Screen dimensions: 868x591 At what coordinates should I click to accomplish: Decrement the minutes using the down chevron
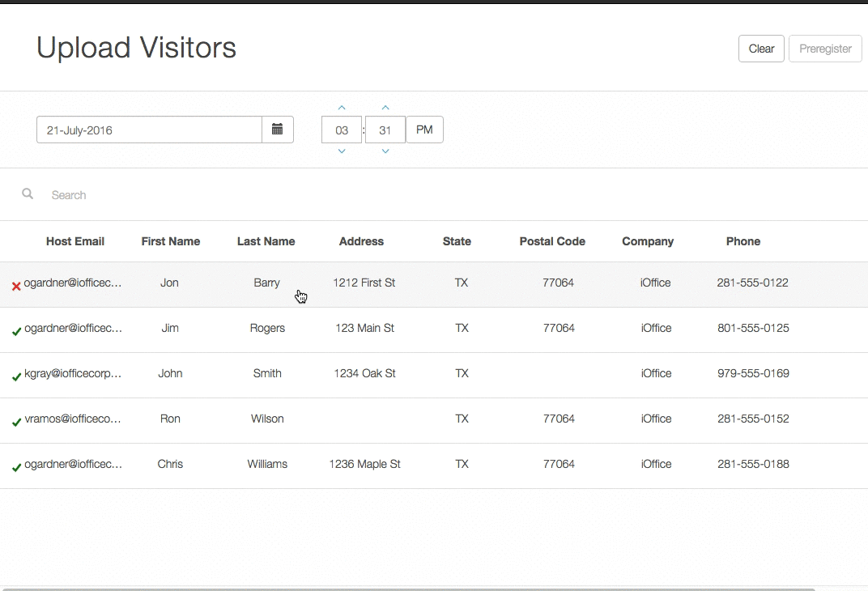[385, 151]
